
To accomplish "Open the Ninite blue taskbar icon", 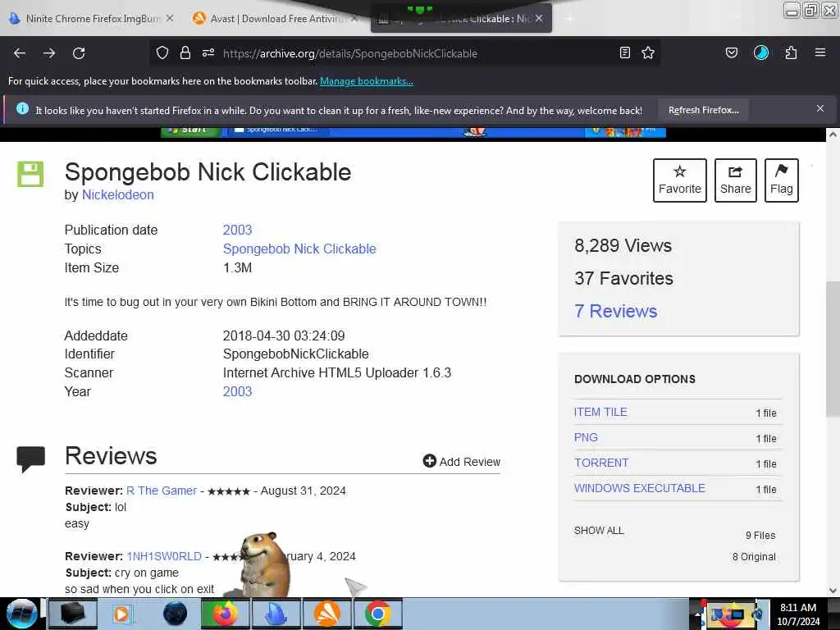I will coord(276,614).
